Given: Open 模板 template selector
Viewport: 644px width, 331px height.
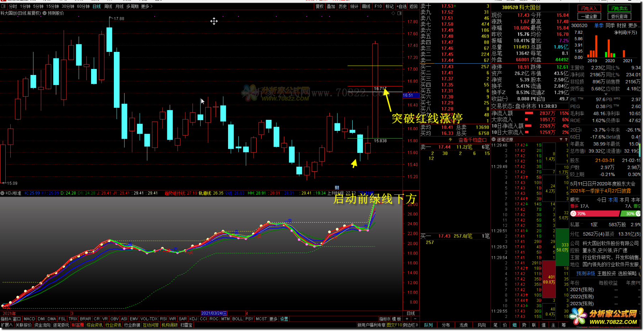Looking at the screenshot, I should tap(396, 319).
